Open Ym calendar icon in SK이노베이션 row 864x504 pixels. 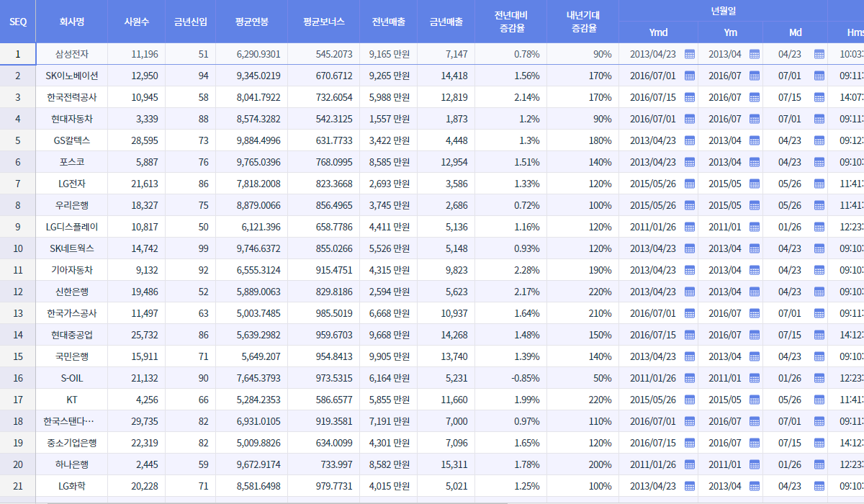click(754, 76)
